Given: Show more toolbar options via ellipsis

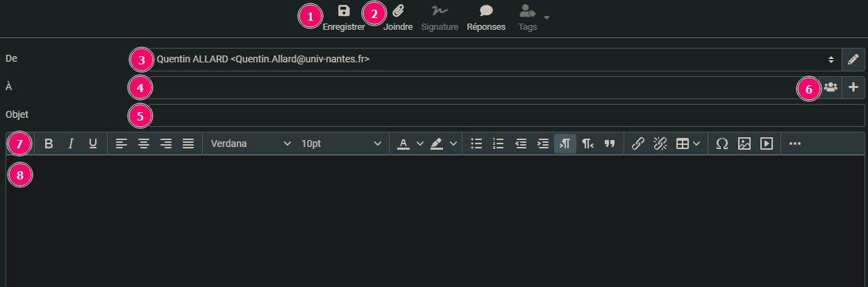Looking at the screenshot, I should tap(795, 143).
